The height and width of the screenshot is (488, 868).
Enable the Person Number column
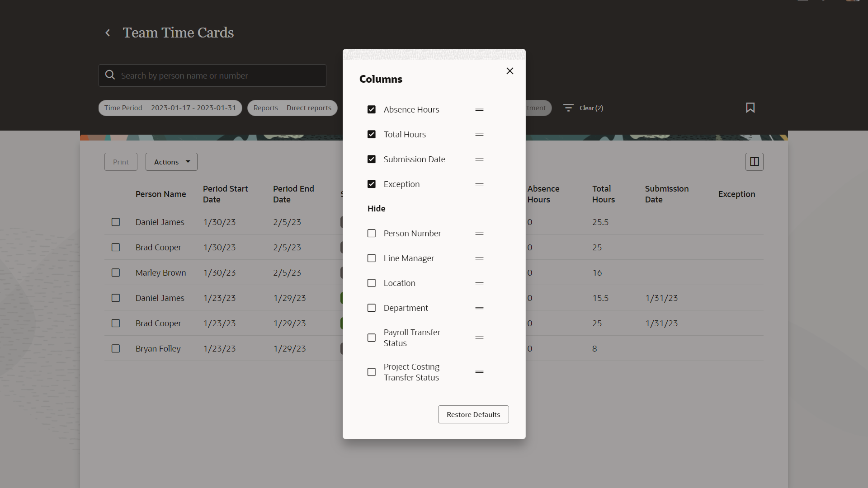[x=372, y=234]
